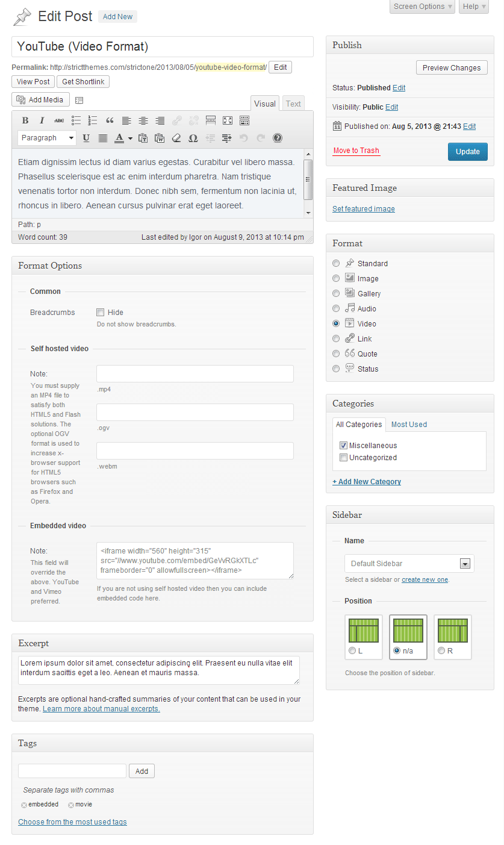Select the Gallery post format

pos(336,294)
